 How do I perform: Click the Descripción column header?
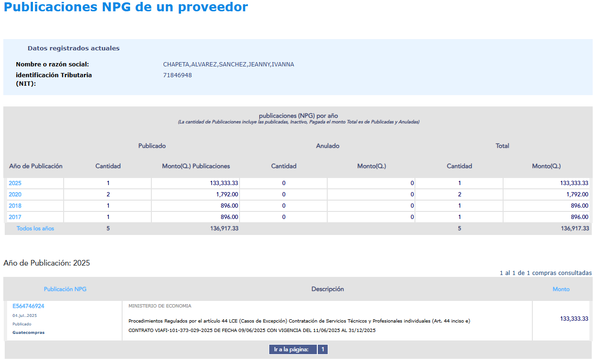pyautogui.click(x=327, y=289)
